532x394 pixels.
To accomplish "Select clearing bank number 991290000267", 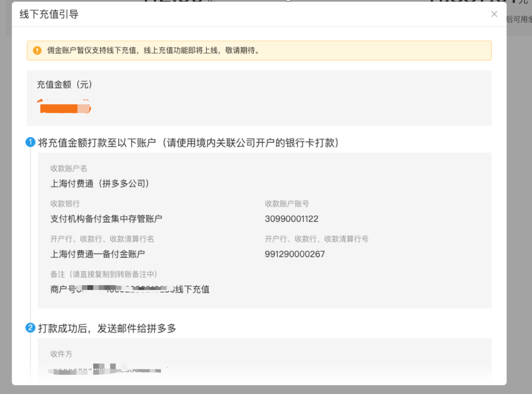I will click(x=295, y=254).
